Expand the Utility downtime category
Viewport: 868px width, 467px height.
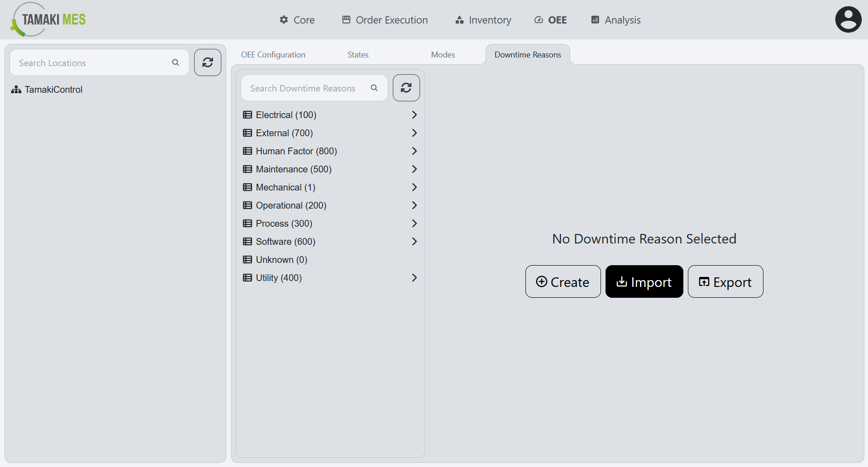coord(414,277)
